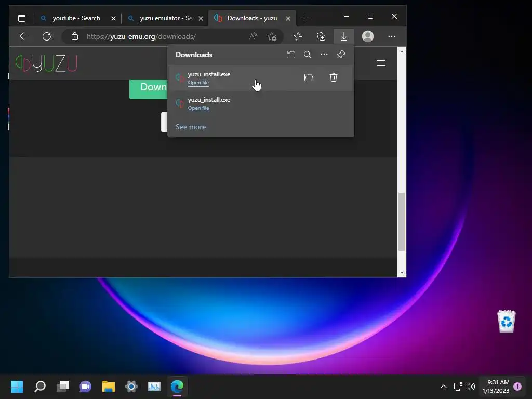Click the page scrollbar down arrow
Image resolution: width=532 pixels, height=399 pixels.
402,273
